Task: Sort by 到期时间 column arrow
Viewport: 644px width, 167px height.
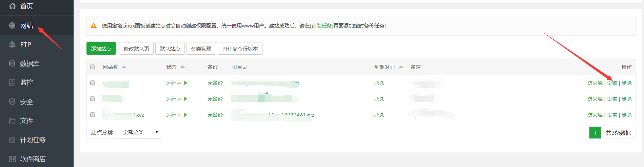Action: pos(401,67)
